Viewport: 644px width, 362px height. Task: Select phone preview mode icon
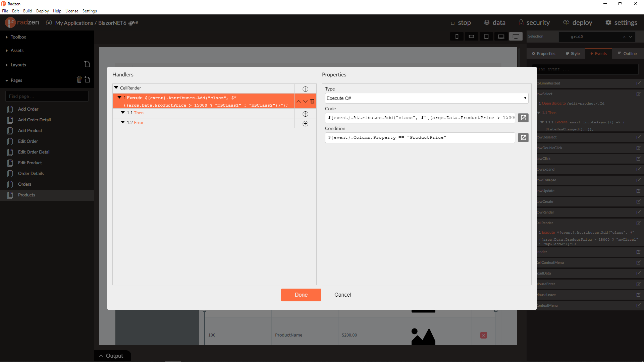457,36
